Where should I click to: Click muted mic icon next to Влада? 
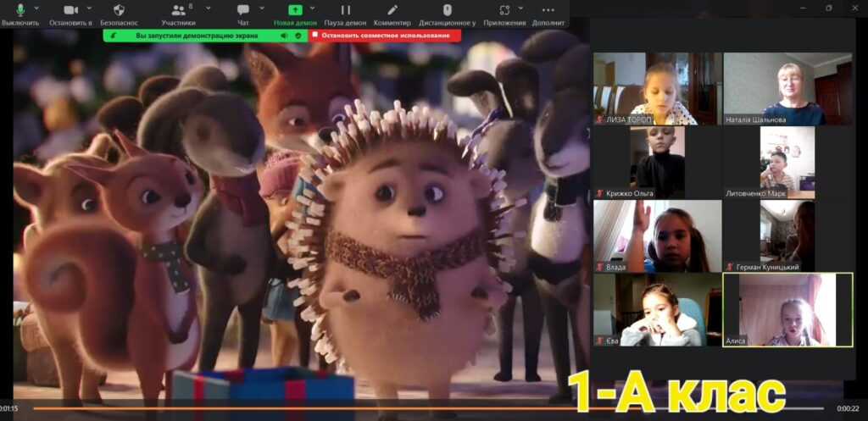[x=600, y=267]
